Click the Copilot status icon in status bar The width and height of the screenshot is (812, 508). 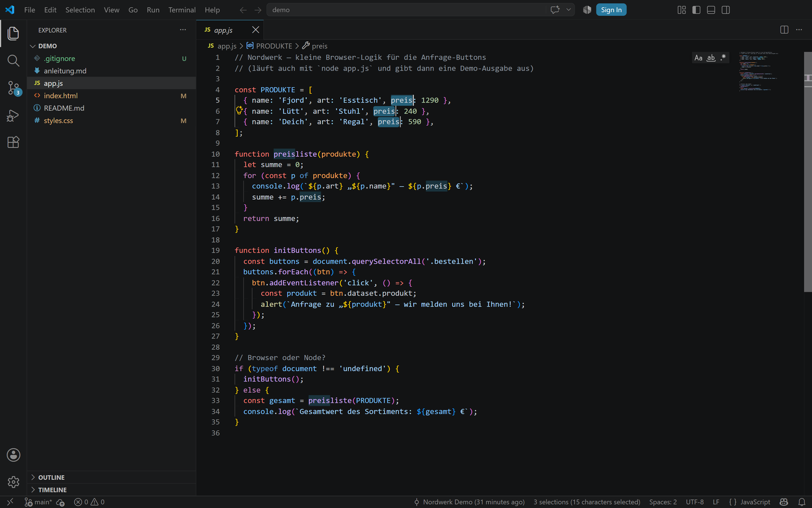784,502
